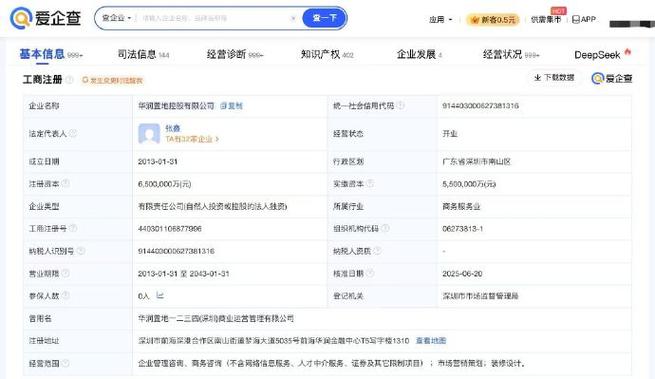This screenshot has width=655, height=379.
Task: Click the approval date 2025-06-20
Action: click(462, 274)
